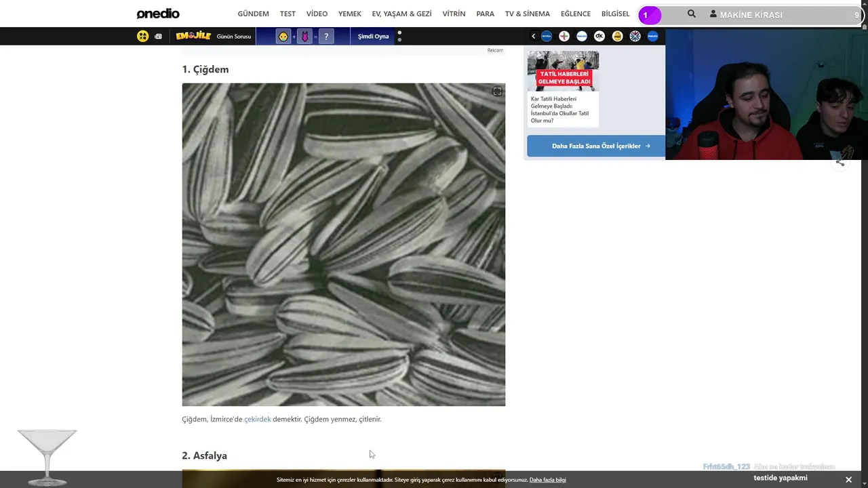
Task: Follow the çekirdek link
Action: (258, 419)
